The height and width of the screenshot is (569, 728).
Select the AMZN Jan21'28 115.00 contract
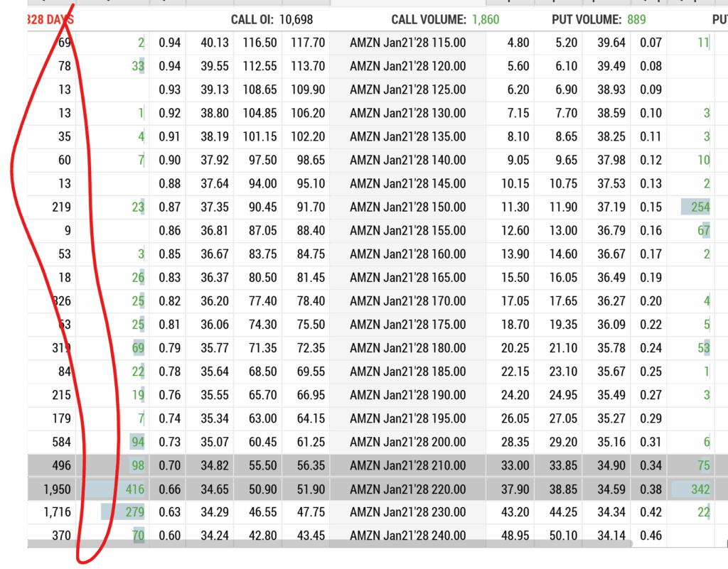point(407,43)
